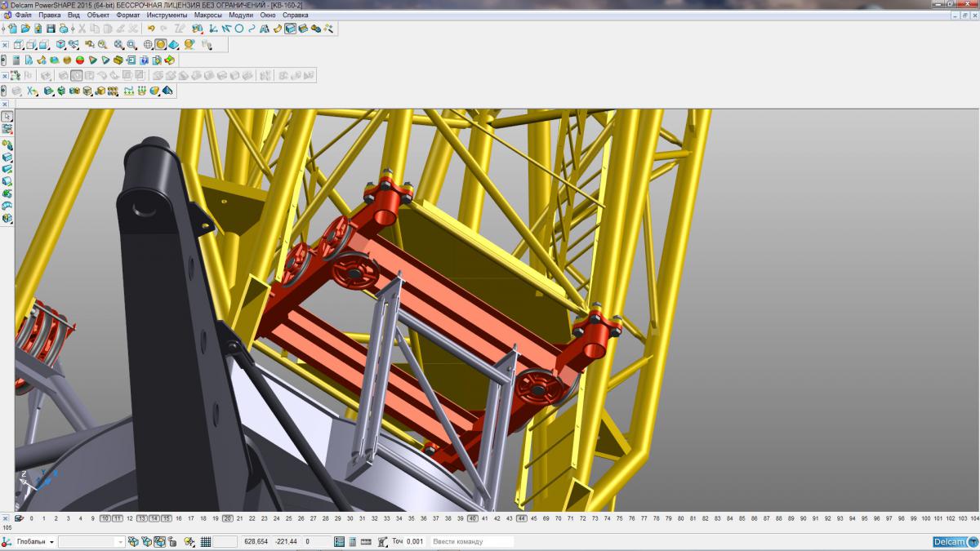Open the Справка menu

tap(295, 15)
